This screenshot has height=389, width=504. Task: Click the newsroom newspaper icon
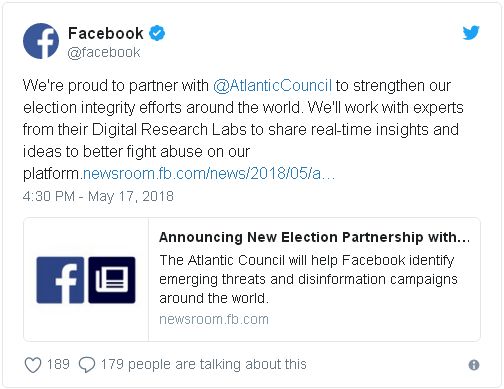112,280
